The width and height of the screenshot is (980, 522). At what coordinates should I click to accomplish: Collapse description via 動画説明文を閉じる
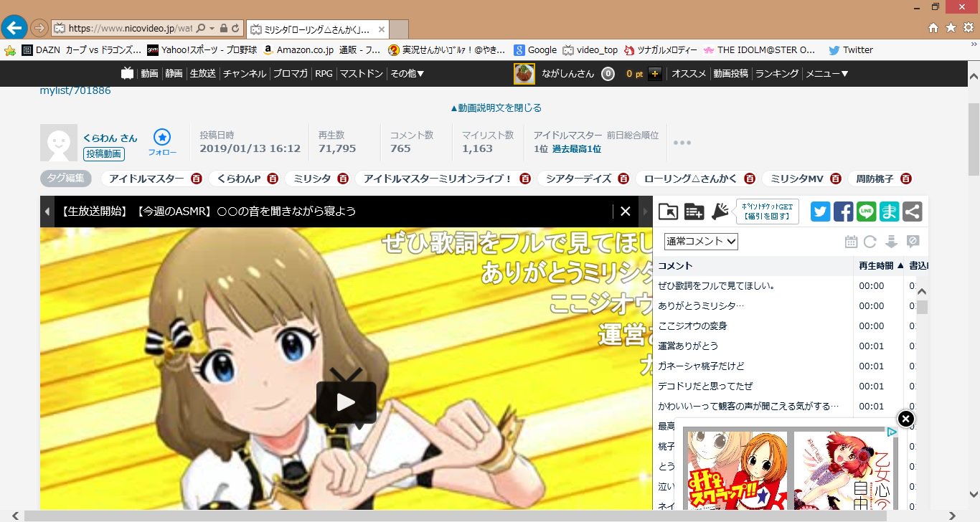[x=496, y=108]
